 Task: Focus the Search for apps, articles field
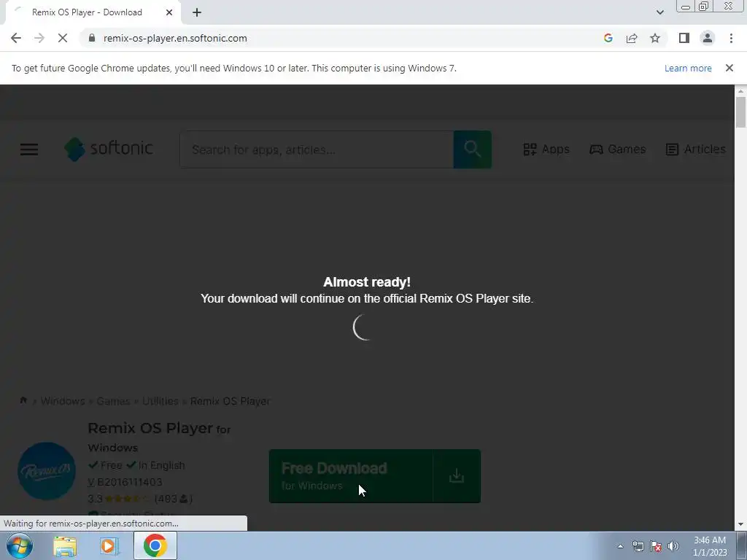[317, 149]
